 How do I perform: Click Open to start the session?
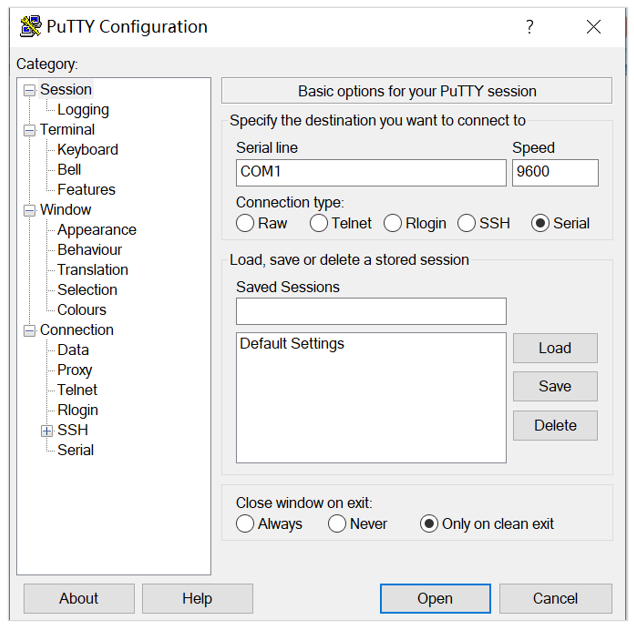tap(435, 598)
